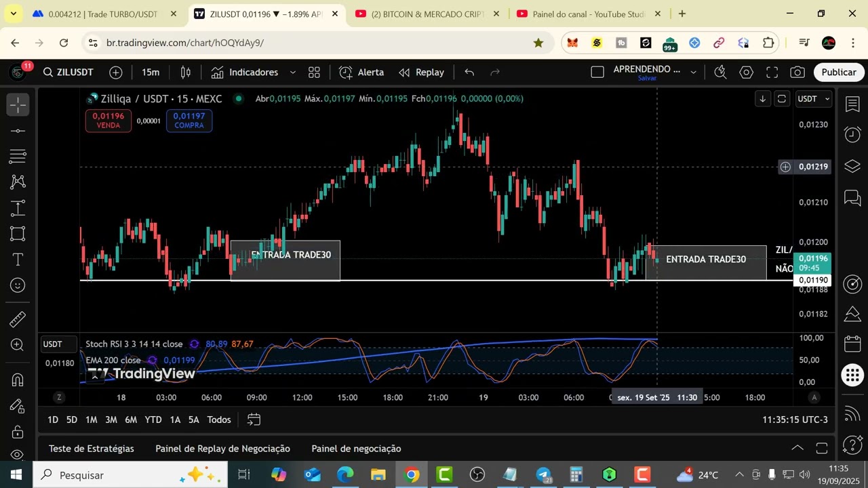Screen dimensions: 868x488
Task: Select the Todos date range
Action: click(x=219, y=420)
